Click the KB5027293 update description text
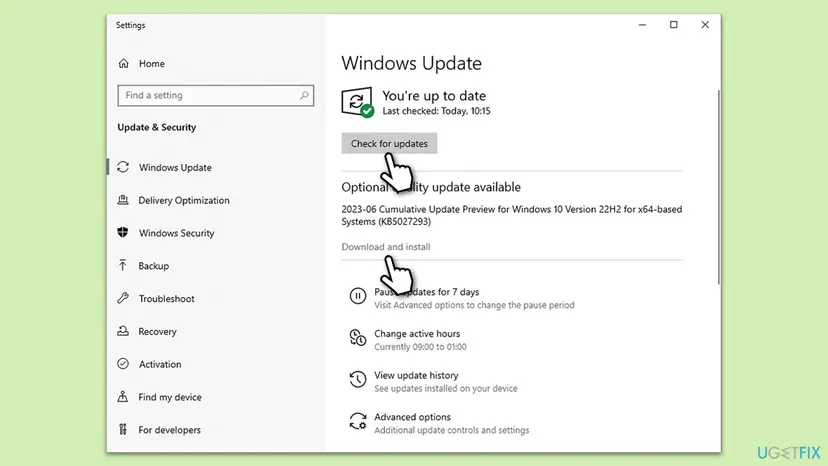Viewport: 828px width, 466px height. click(512, 215)
